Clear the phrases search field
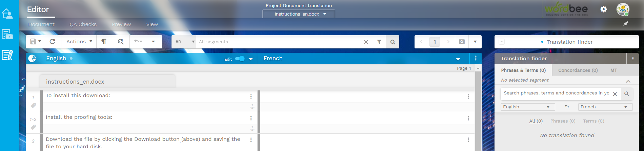Screen dimensions: 644x151 tap(615, 94)
